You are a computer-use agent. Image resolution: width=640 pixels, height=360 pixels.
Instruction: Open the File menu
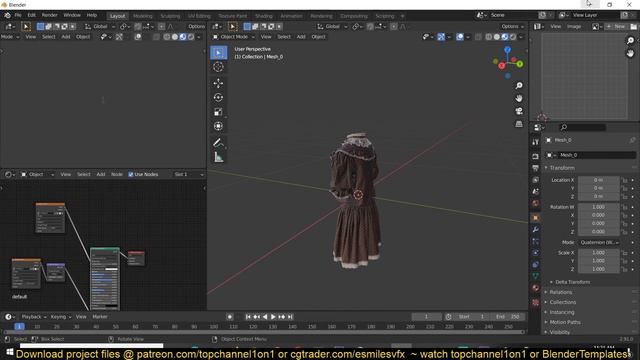18,15
